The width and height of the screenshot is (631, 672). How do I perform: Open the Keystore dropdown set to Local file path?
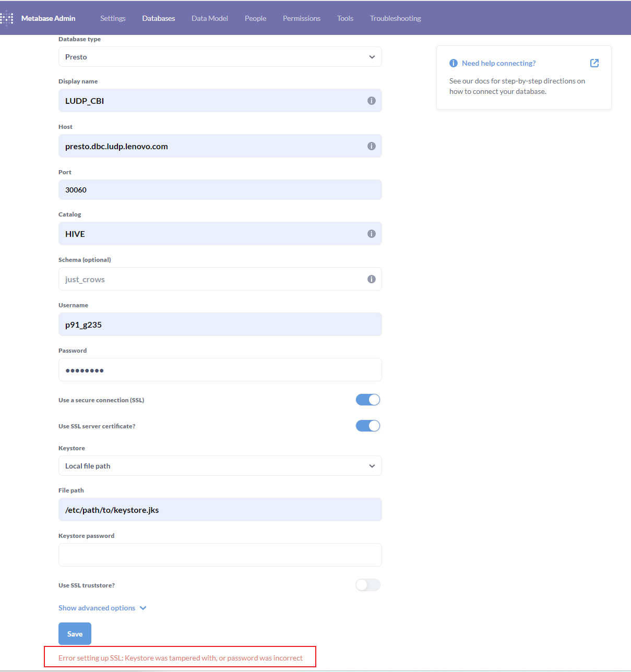pyautogui.click(x=220, y=465)
